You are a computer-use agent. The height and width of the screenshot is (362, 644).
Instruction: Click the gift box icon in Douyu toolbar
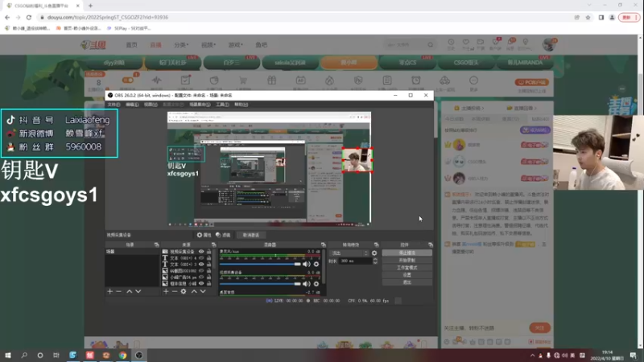point(272,80)
